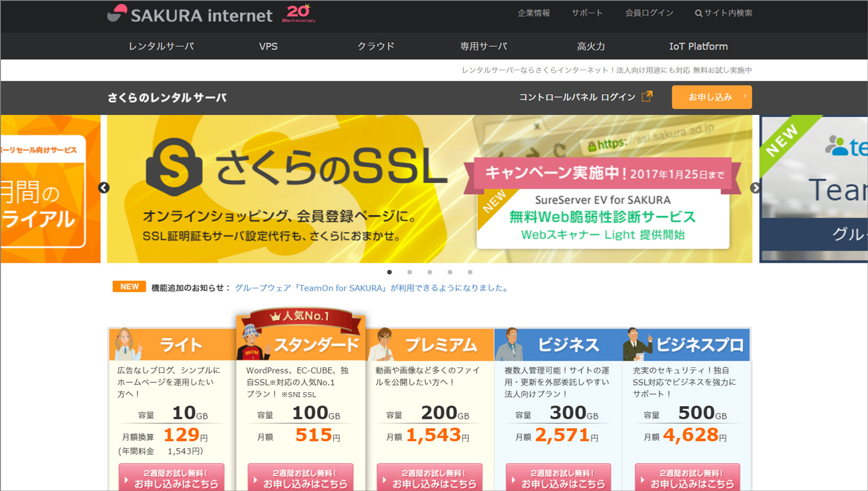Click 無料Web脆弱性診断サービス text on banner
This screenshot has width=868, height=491.
pos(602,217)
